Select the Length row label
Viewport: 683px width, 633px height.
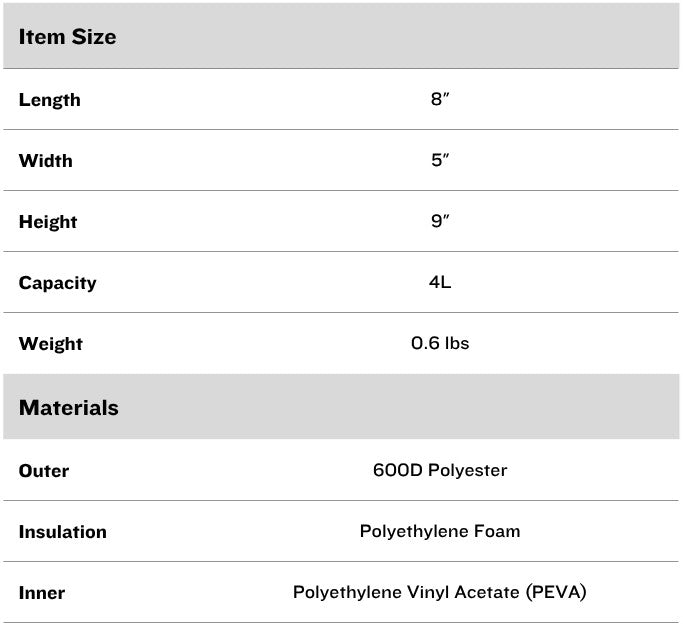pyautogui.click(x=49, y=100)
